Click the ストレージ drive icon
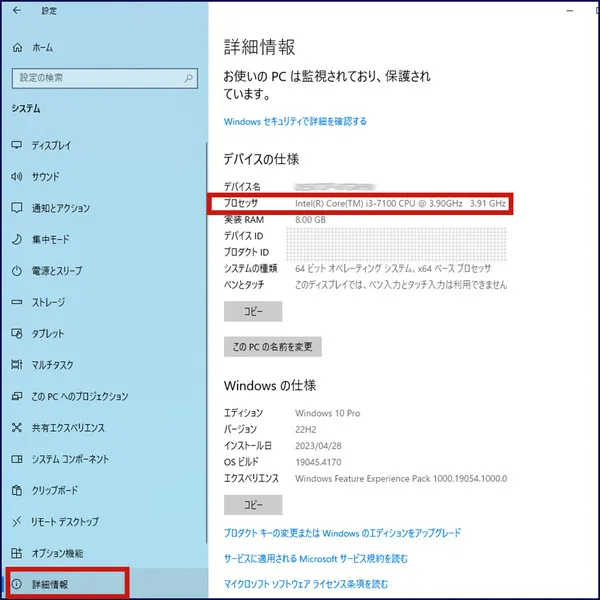 coord(16,302)
